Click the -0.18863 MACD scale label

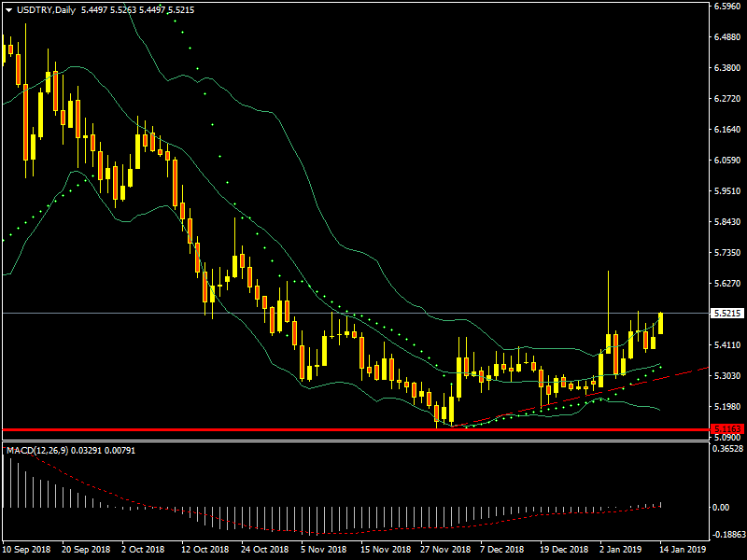click(726, 536)
